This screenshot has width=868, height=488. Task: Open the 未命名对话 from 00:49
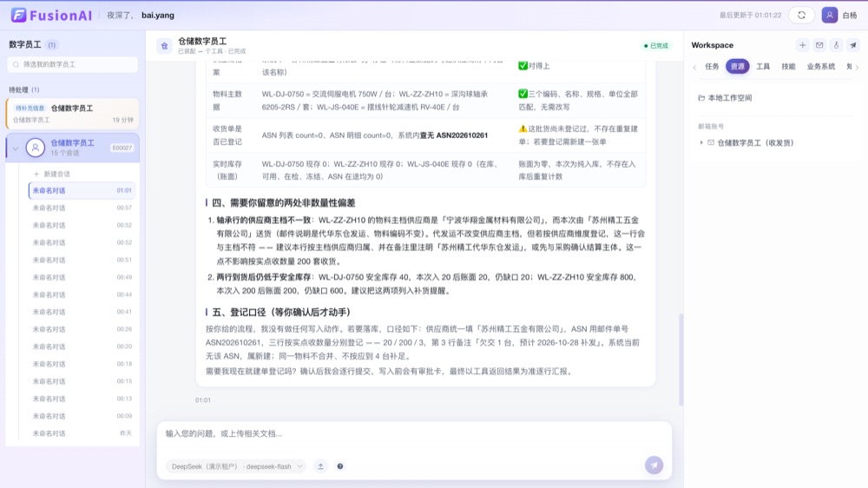click(x=82, y=277)
